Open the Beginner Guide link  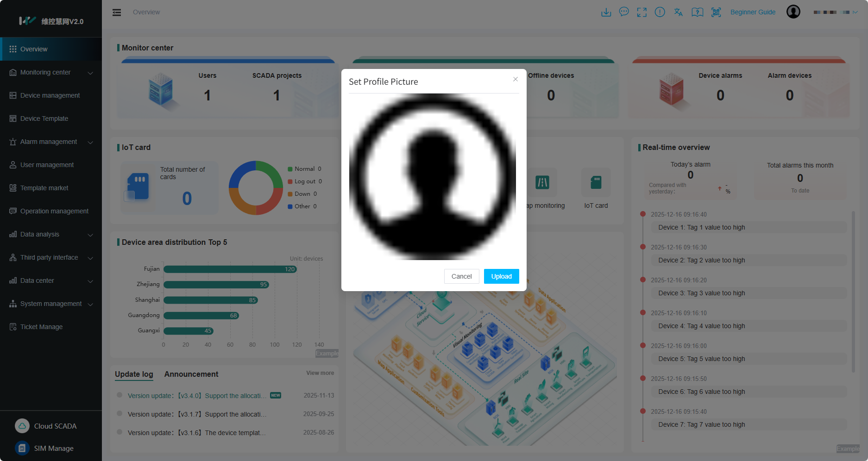[753, 12]
